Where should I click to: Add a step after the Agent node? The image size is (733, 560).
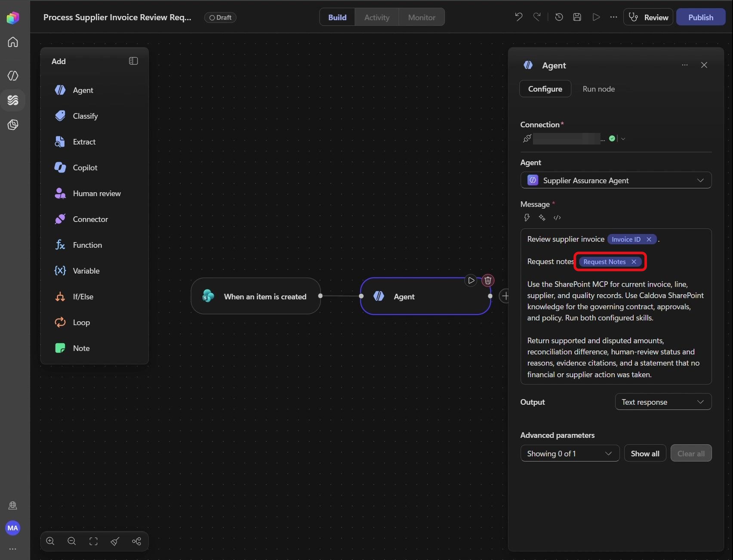(505, 296)
